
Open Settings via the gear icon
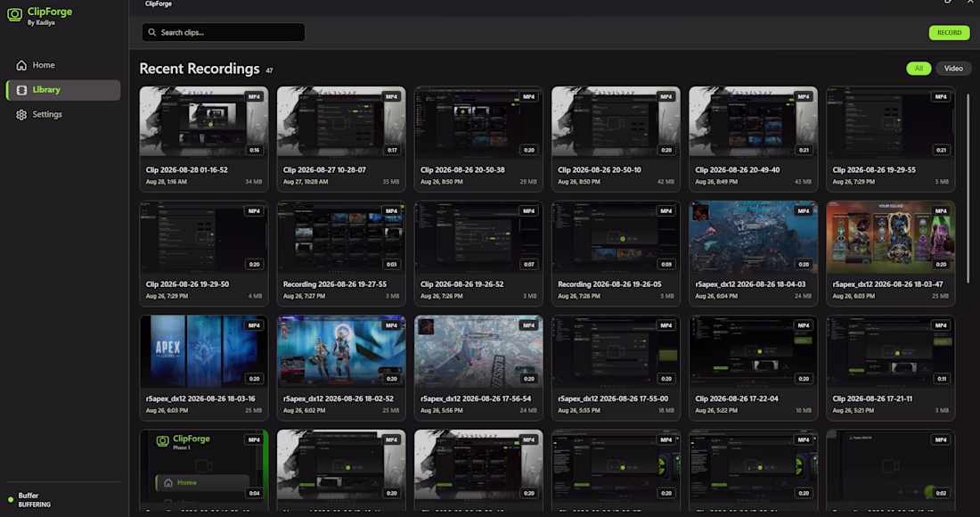(x=21, y=114)
